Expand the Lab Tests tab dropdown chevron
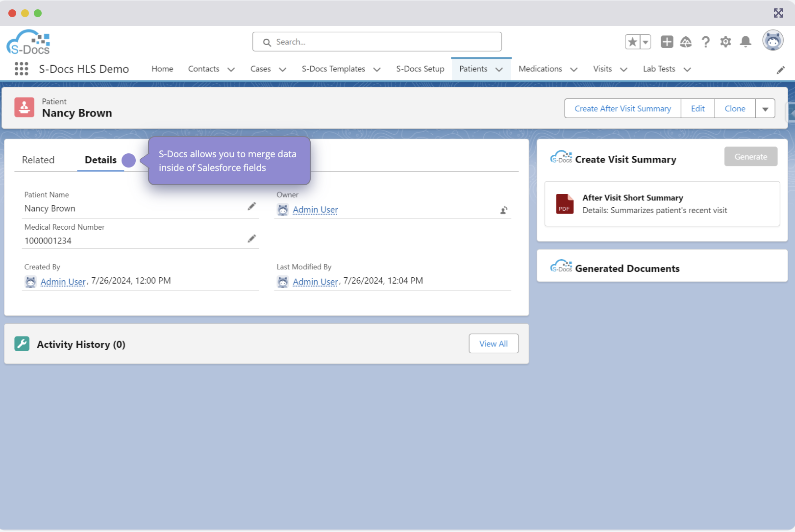Screen dimensions: 795x532 [687, 70]
